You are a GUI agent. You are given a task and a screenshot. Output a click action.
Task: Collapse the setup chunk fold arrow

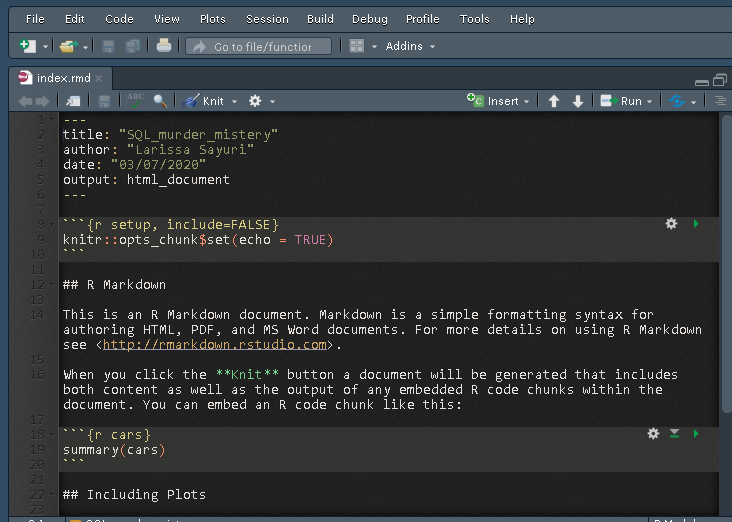coord(52,226)
